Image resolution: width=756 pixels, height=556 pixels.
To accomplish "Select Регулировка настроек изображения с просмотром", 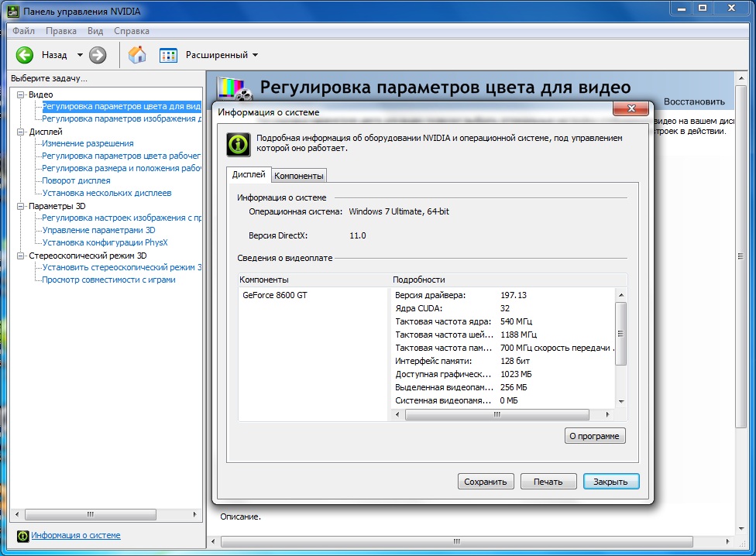I will [121, 218].
